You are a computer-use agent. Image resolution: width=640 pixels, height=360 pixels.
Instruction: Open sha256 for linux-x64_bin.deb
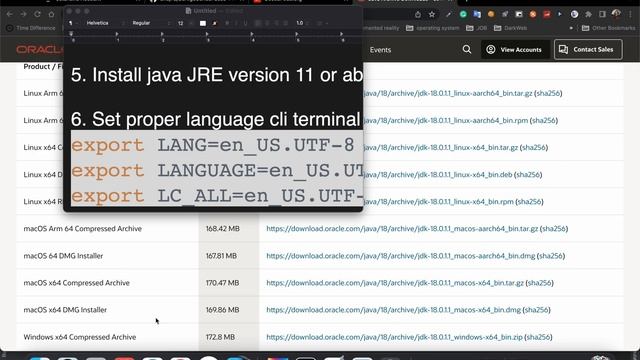(x=528, y=175)
